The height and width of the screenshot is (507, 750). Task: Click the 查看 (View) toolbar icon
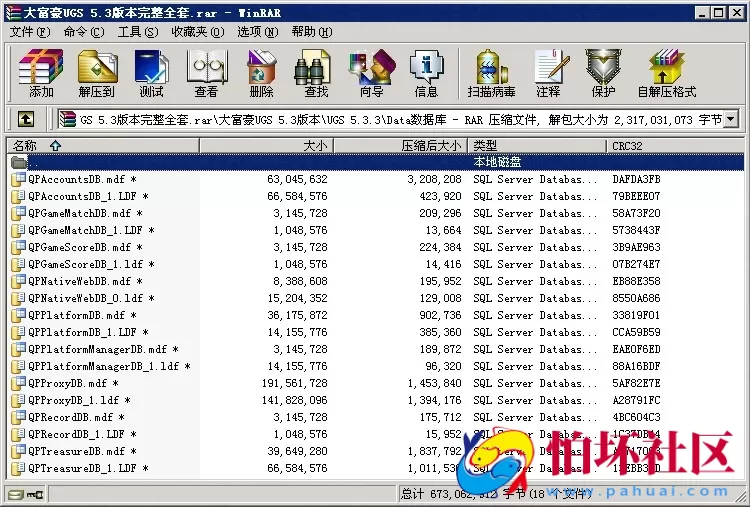tap(207, 73)
